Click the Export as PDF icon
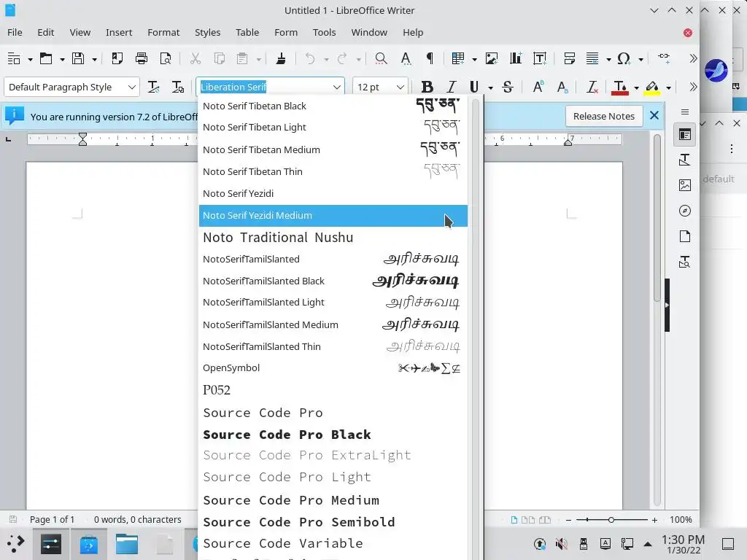Viewport: 747px width, 560px height. click(x=117, y=58)
